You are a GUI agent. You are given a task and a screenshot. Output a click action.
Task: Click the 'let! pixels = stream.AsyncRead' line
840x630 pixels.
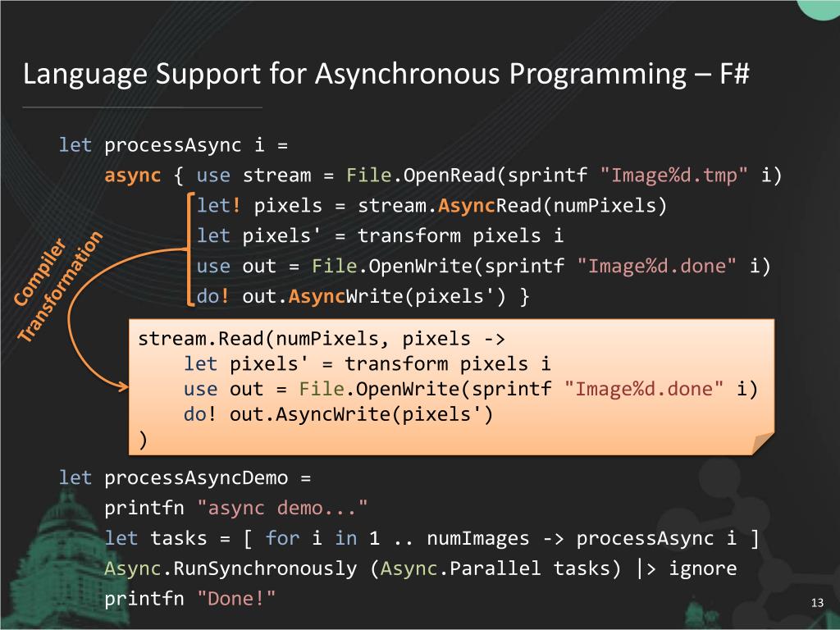pyautogui.click(x=431, y=206)
